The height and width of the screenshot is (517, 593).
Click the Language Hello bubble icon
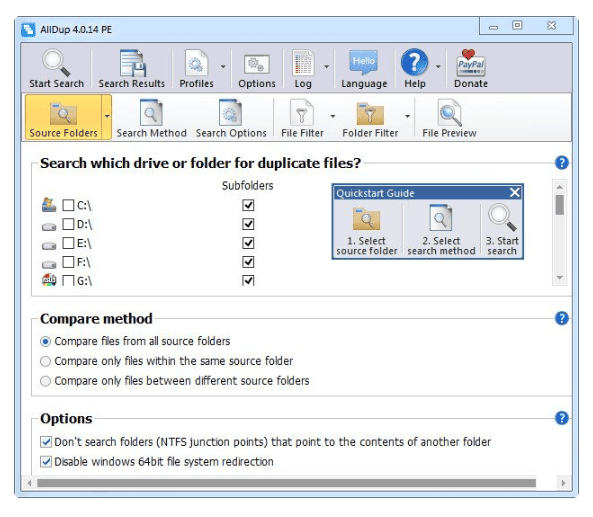click(363, 62)
